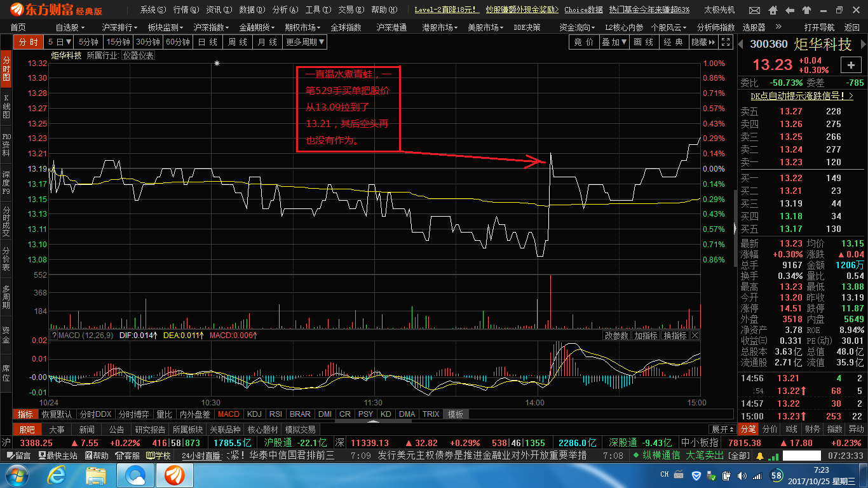Click 打开导航 button

pyautogui.click(x=820, y=27)
